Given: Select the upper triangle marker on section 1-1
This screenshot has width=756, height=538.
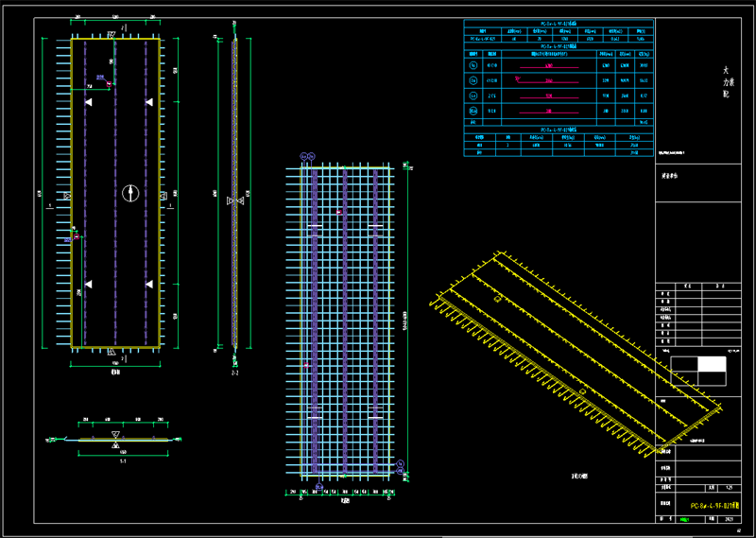Looking at the screenshot, I should 115,434.
